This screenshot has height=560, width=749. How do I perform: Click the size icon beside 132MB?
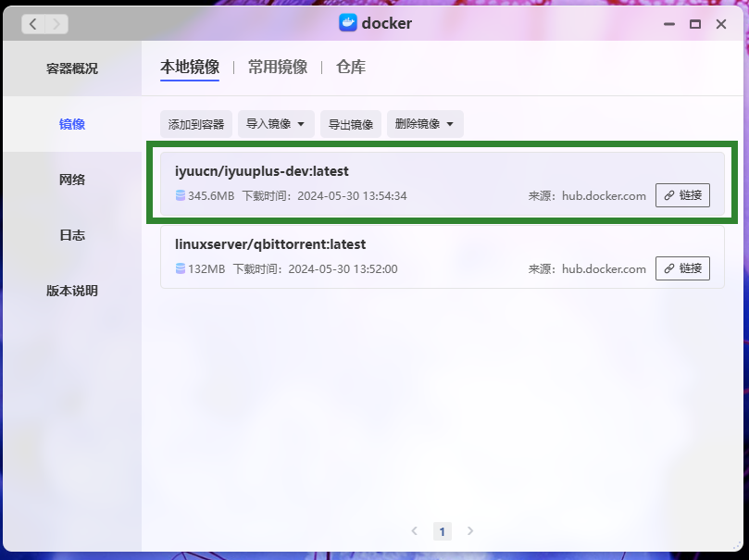click(x=181, y=268)
